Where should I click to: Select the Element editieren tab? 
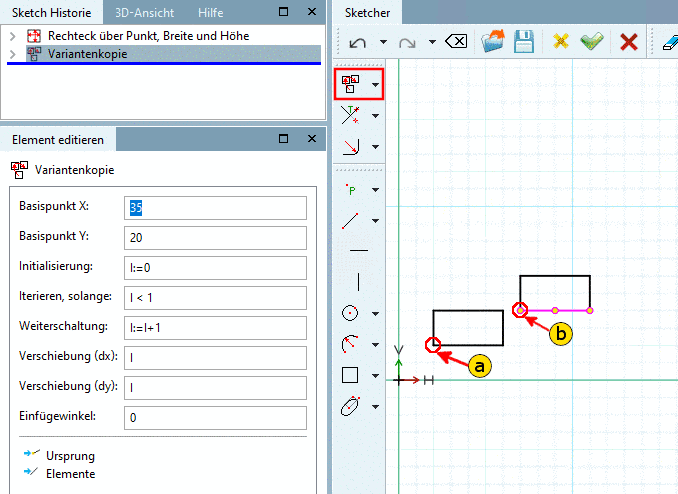click(x=58, y=140)
